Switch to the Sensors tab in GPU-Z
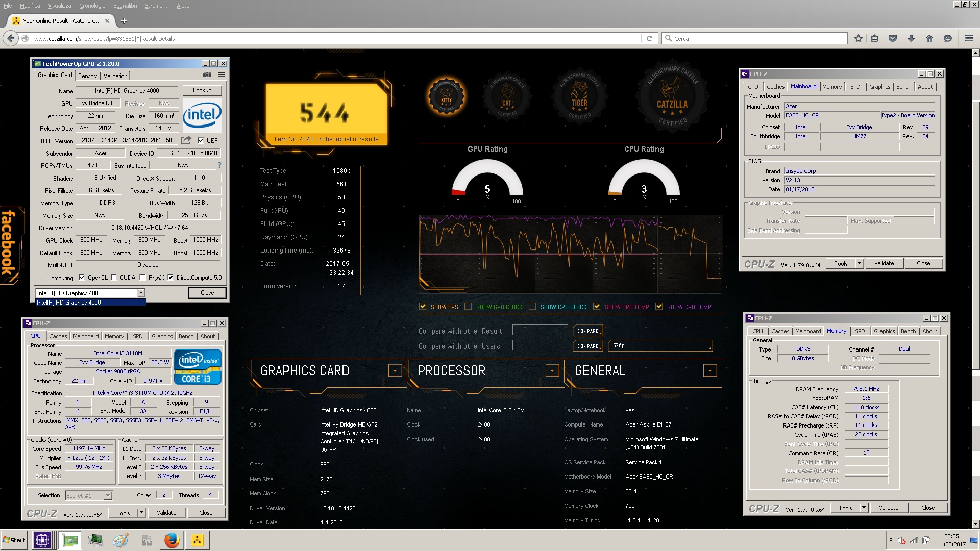Screen dimensions: 980x551 tap(88, 76)
